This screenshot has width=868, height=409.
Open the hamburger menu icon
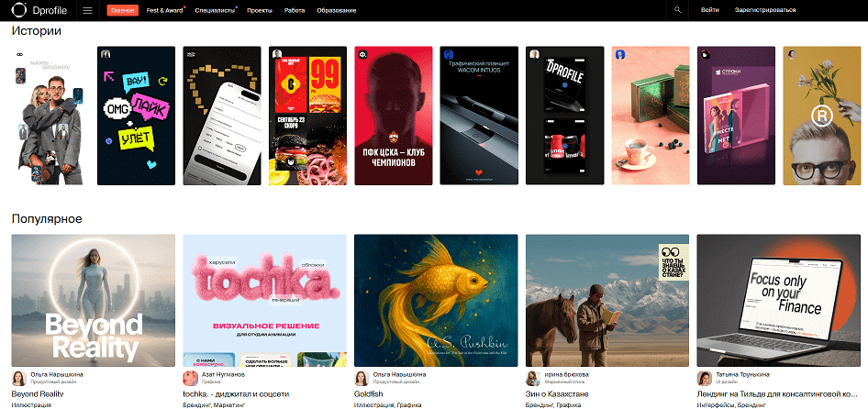[x=87, y=10]
